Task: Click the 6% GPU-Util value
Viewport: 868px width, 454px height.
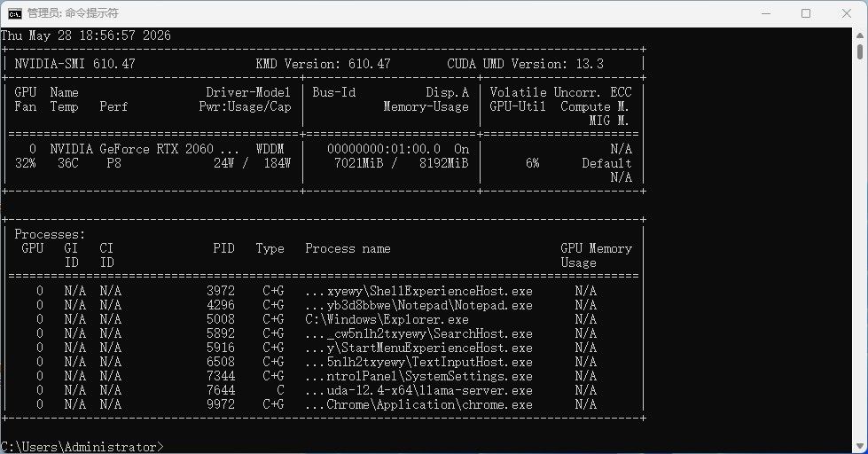Action: point(533,163)
